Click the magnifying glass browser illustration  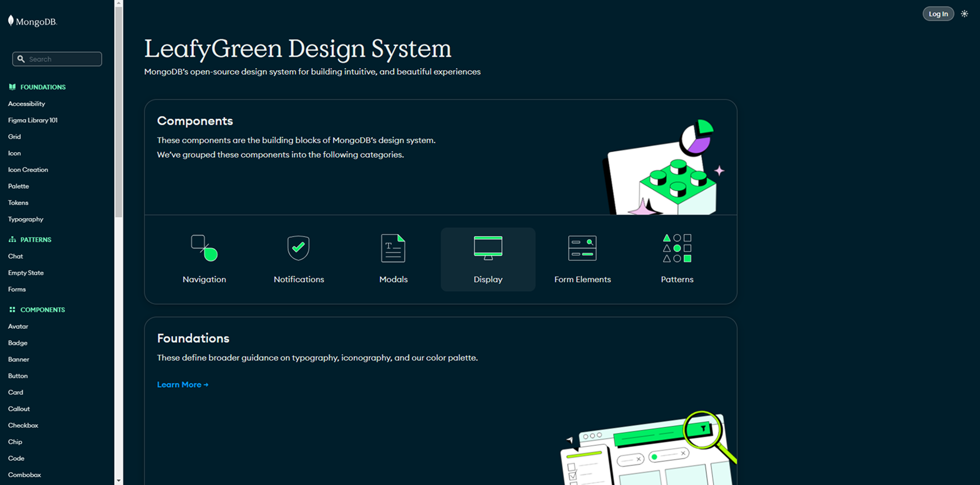point(649,448)
